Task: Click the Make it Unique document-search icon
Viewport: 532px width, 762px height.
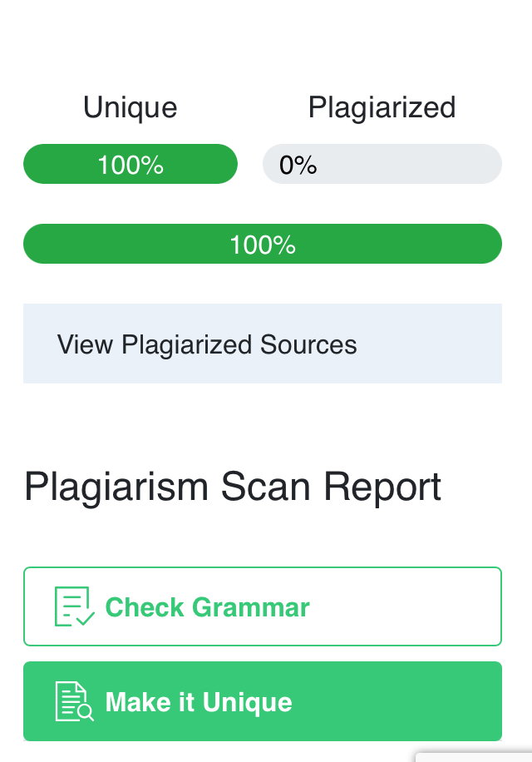Action: 74,701
